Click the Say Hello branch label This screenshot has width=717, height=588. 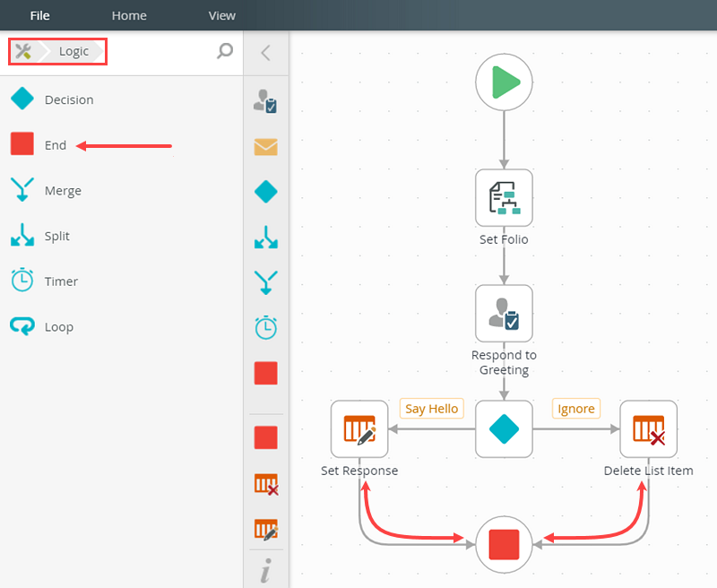pos(431,408)
